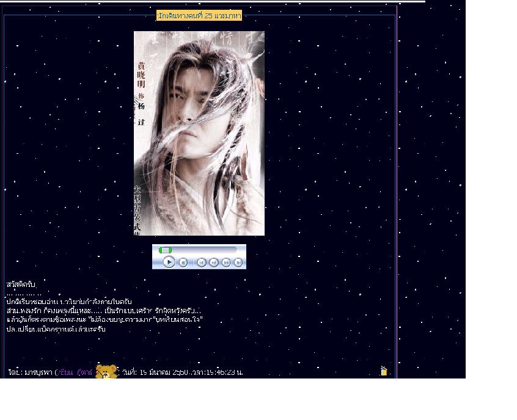Open the purple author link beside the bear
Screen dimensions: 517x420
point(75,372)
